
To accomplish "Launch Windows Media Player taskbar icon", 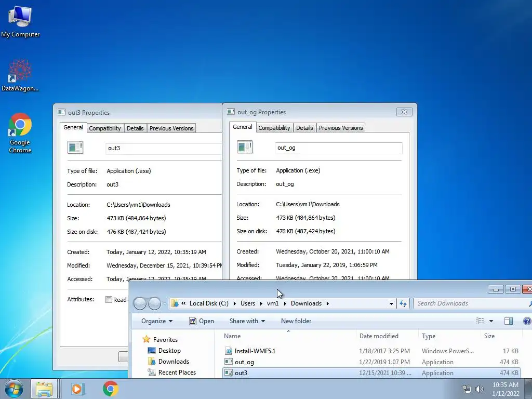I will tap(77, 389).
